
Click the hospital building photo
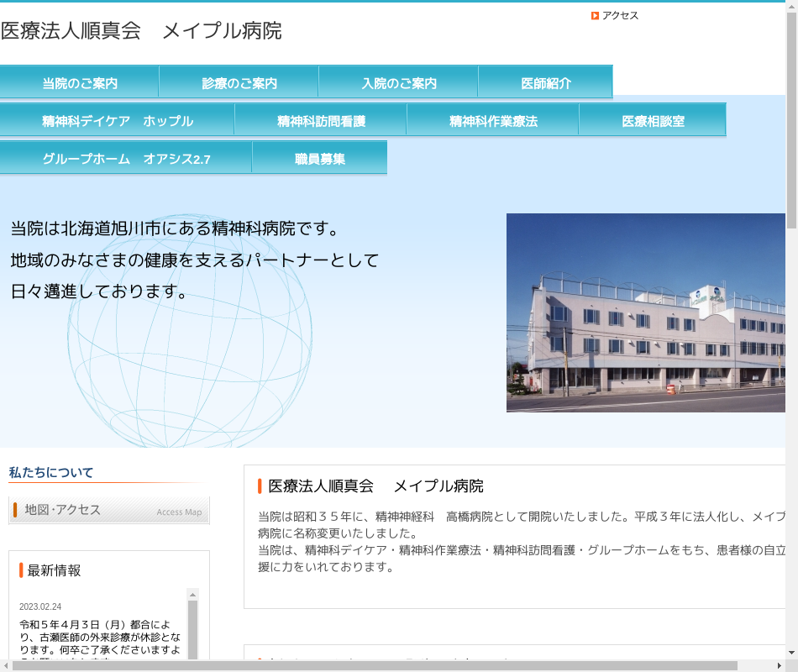point(645,312)
